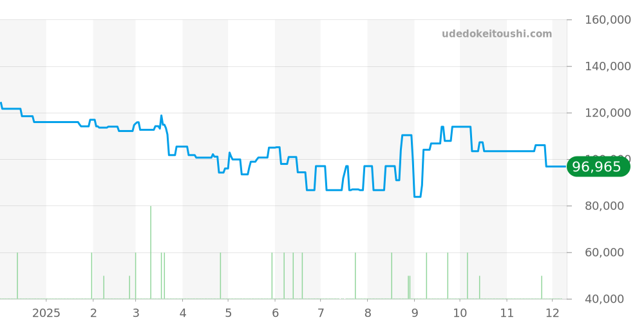Select month 10 on the time axis
Screen dimensions: 644x322
pos(460,313)
